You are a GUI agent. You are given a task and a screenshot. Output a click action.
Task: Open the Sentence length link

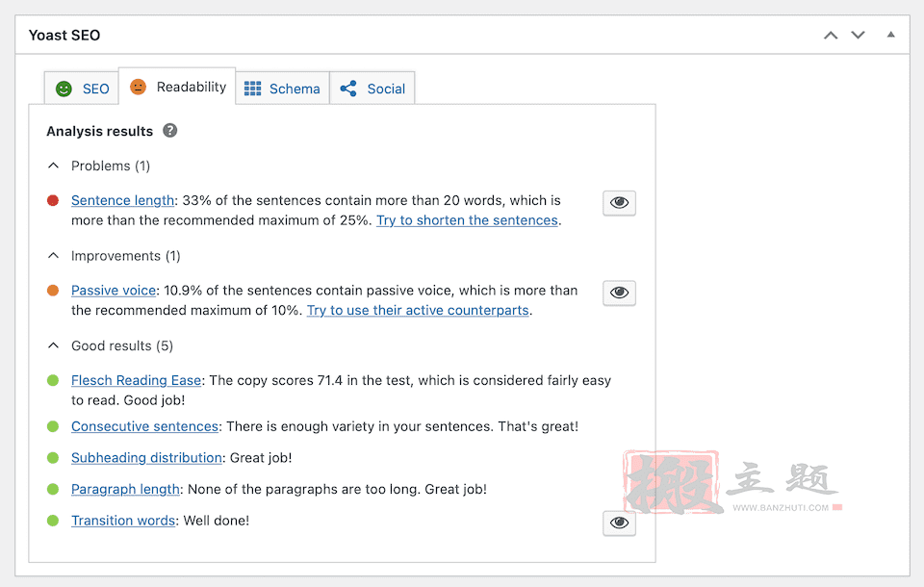(122, 200)
